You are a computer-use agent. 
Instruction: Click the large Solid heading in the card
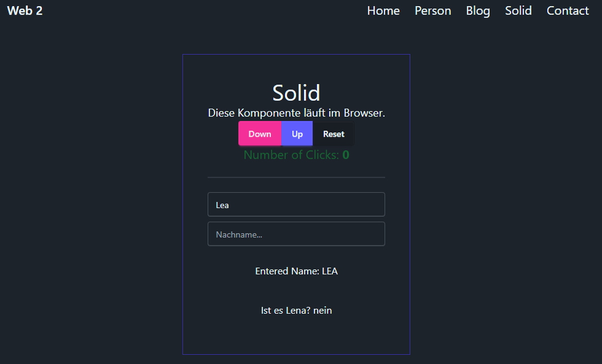click(296, 93)
